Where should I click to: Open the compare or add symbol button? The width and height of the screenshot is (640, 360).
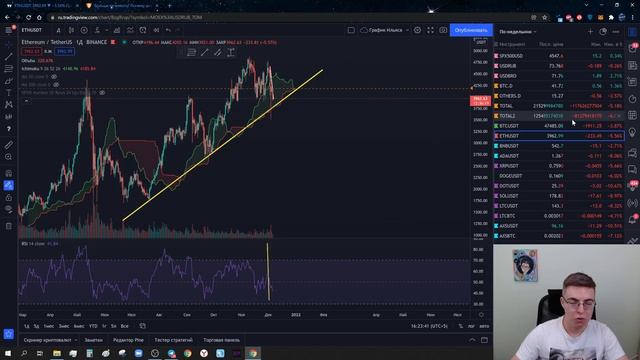coord(84,30)
